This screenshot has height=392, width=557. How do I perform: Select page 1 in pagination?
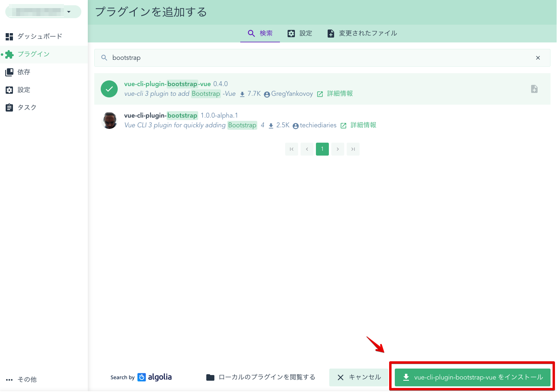click(x=322, y=149)
